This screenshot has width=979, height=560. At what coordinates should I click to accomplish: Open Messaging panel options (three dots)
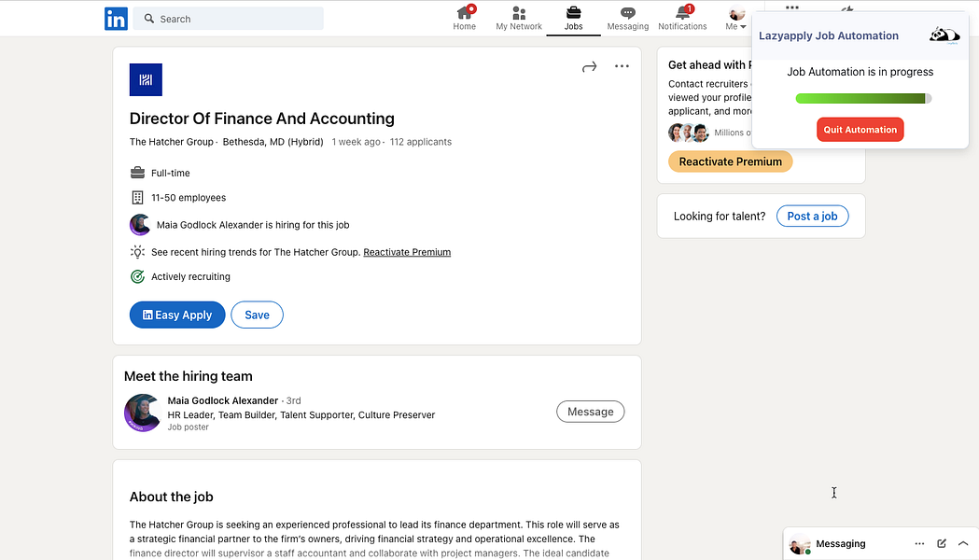[919, 543]
